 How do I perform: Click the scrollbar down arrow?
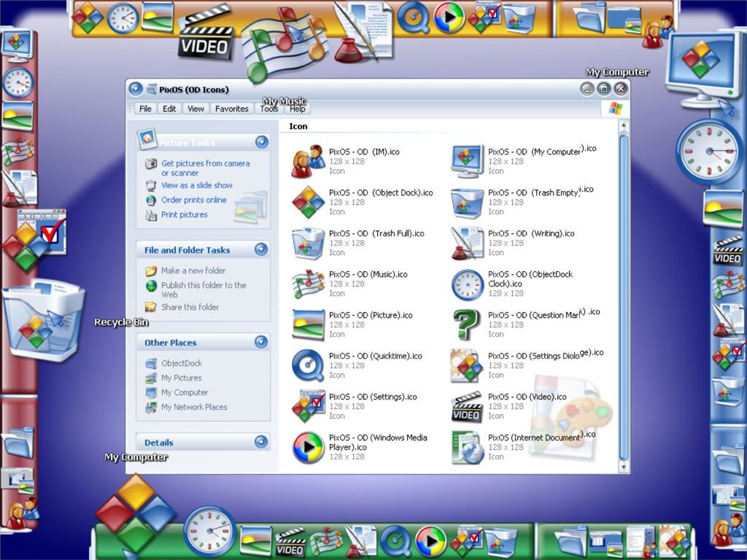(623, 467)
